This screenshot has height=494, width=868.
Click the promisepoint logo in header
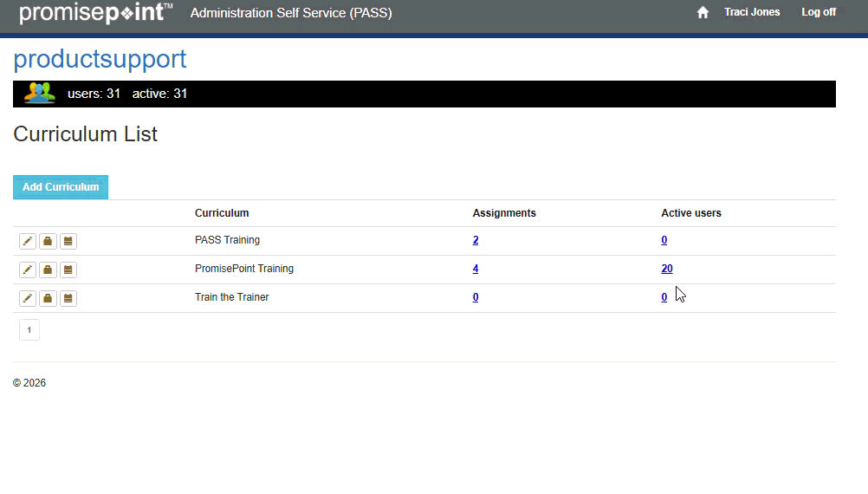[x=95, y=13]
